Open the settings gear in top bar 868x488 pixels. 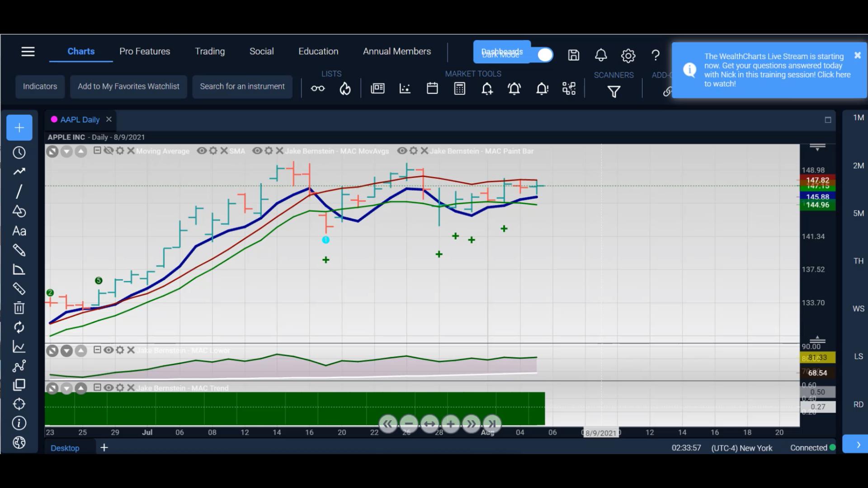(628, 56)
